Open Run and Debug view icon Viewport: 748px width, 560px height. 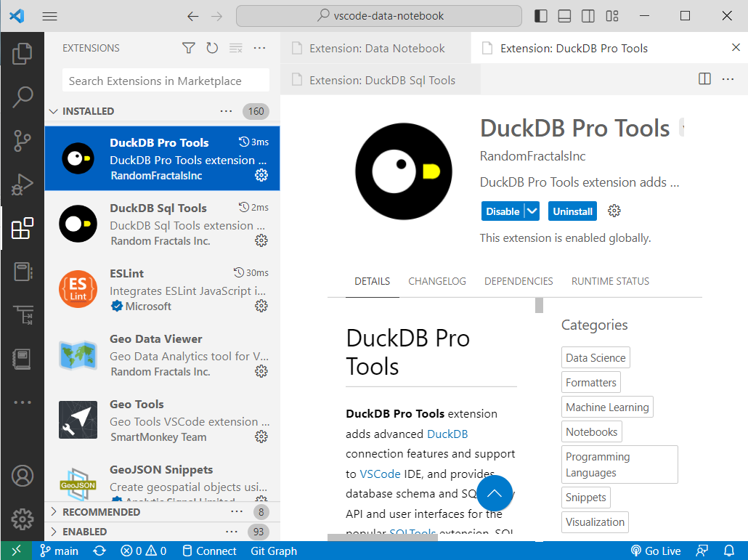pos(23,184)
